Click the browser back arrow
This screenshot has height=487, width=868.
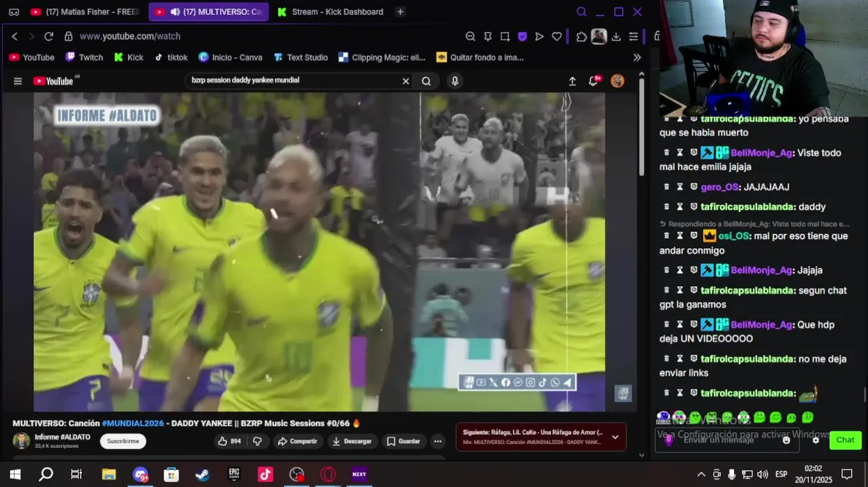(15, 37)
